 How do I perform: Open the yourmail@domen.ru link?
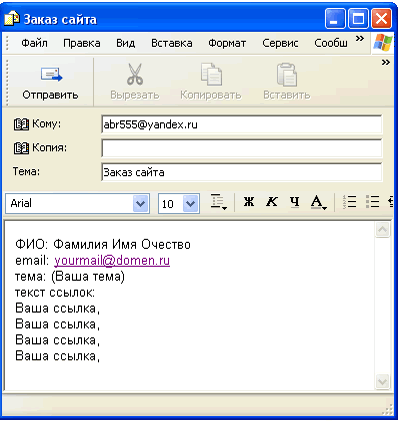[112, 261]
